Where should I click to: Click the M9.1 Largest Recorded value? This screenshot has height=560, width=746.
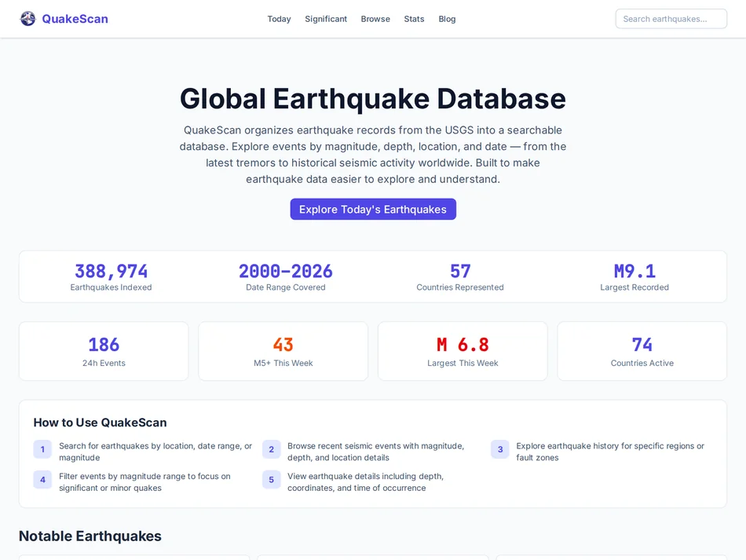(634, 271)
